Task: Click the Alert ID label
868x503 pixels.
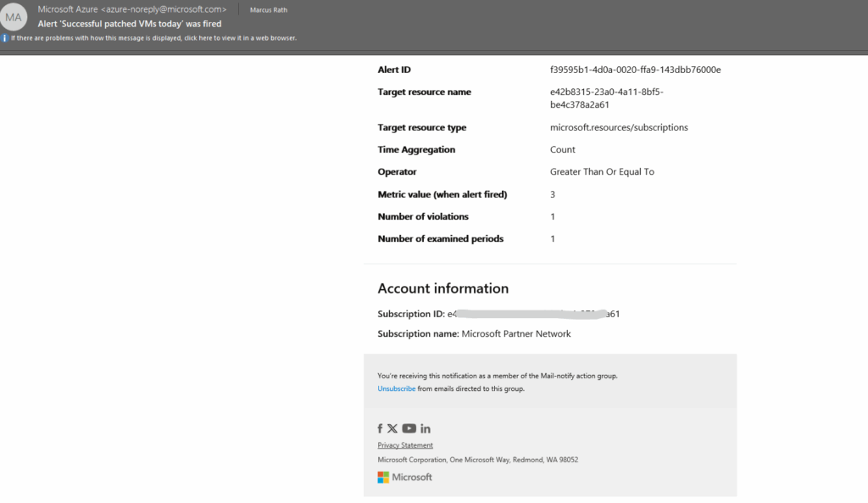Action: click(394, 70)
